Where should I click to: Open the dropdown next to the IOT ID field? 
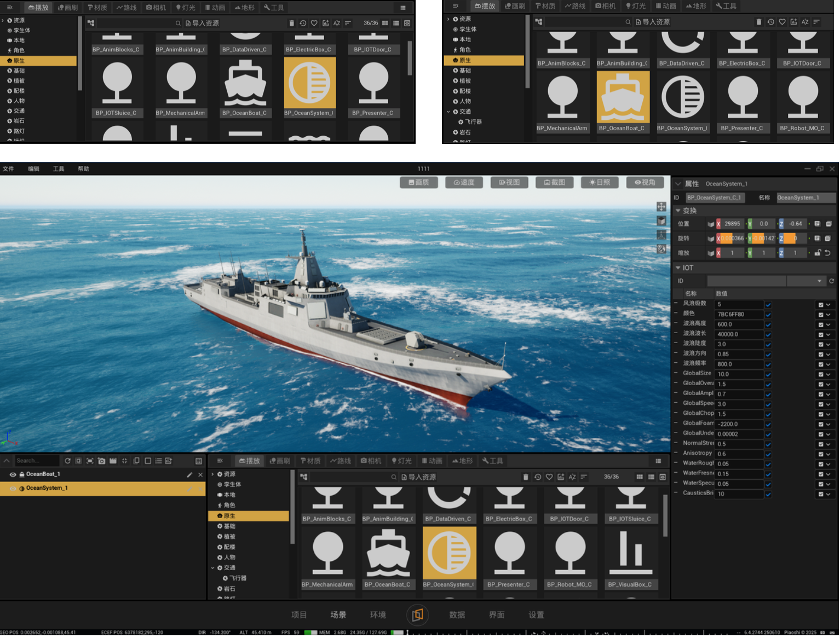point(806,281)
